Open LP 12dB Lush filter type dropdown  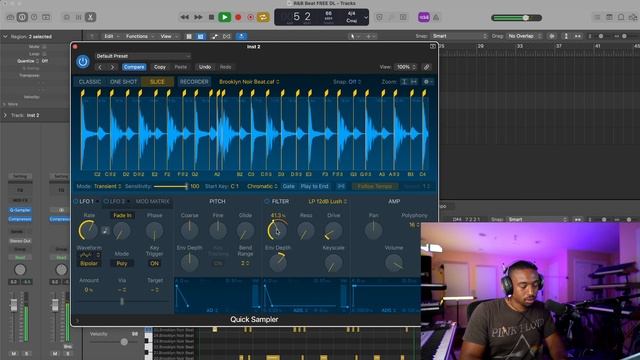[x=328, y=201]
